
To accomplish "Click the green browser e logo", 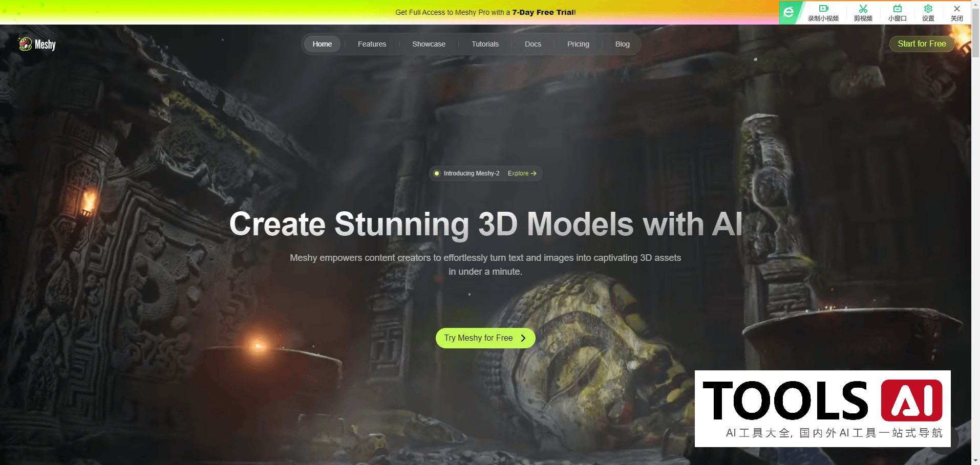I will [x=789, y=12].
